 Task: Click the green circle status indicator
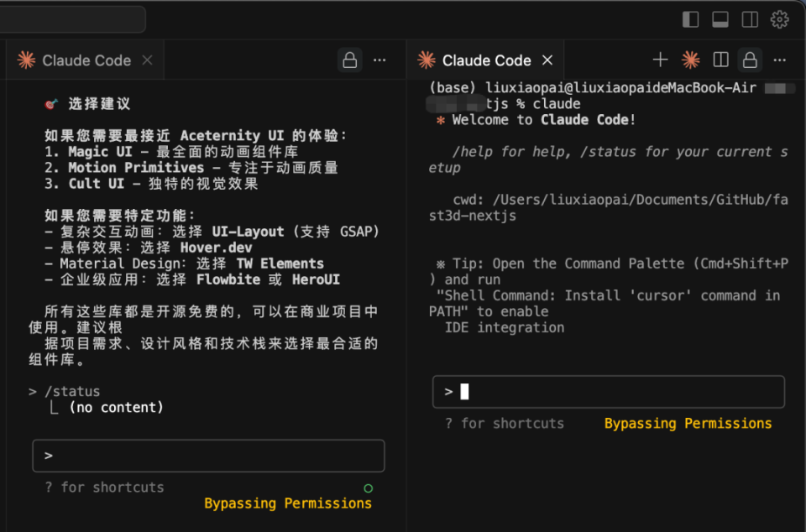[x=368, y=488]
